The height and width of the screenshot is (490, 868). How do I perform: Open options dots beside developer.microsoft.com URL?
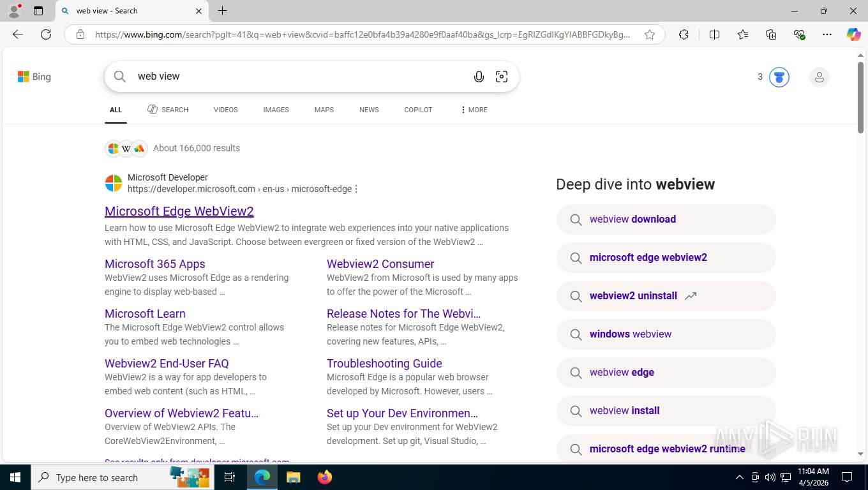click(x=356, y=189)
